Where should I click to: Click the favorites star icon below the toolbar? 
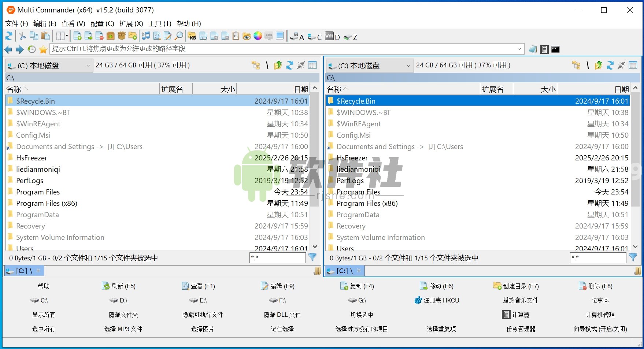(43, 49)
